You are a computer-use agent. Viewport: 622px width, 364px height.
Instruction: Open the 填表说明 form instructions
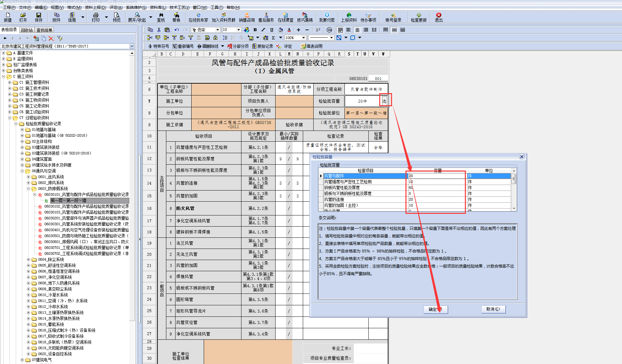(312, 46)
